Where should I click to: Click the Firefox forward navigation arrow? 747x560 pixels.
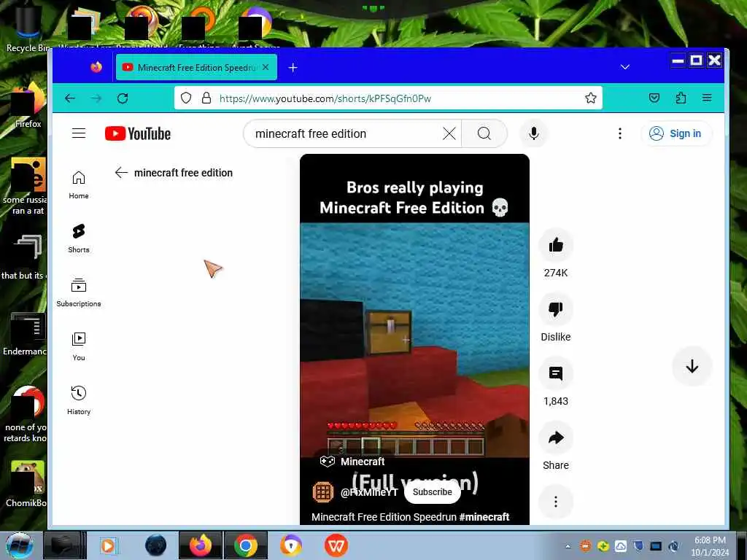click(x=96, y=98)
